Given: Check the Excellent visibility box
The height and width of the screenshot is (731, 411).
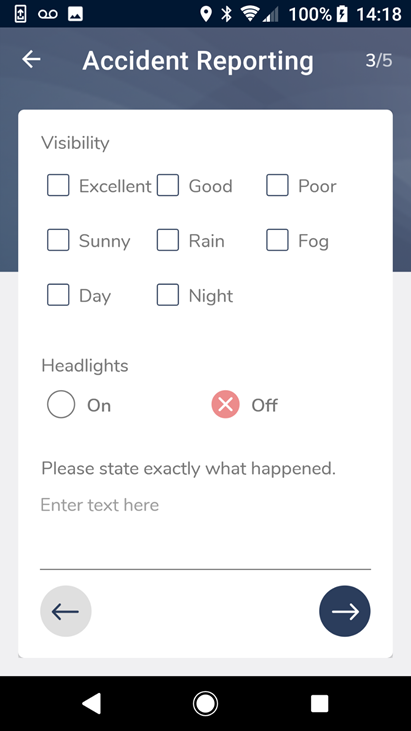Looking at the screenshot, I should pyautogui.click(x=58, y=185).
